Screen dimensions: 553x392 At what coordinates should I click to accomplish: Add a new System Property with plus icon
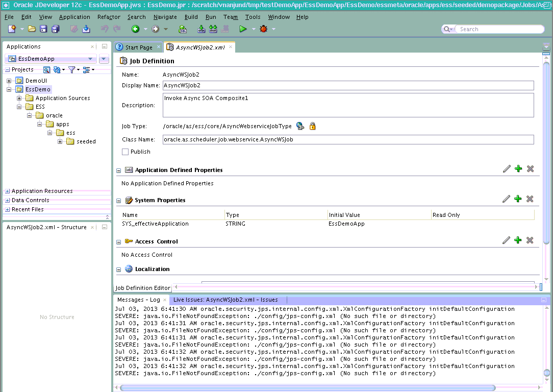point(518,199)
